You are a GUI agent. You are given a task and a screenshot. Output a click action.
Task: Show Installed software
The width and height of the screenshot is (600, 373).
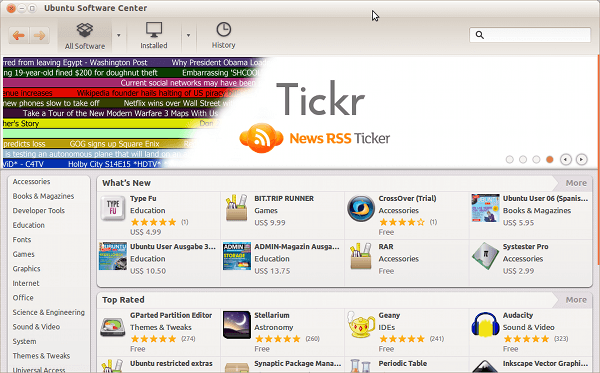(154, 36)
